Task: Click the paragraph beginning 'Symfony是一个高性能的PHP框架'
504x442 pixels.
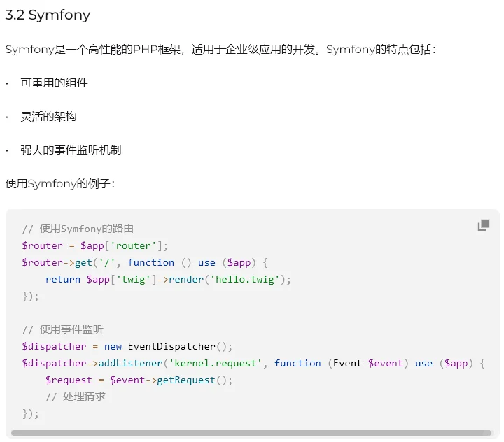Action: click(220, 50)
